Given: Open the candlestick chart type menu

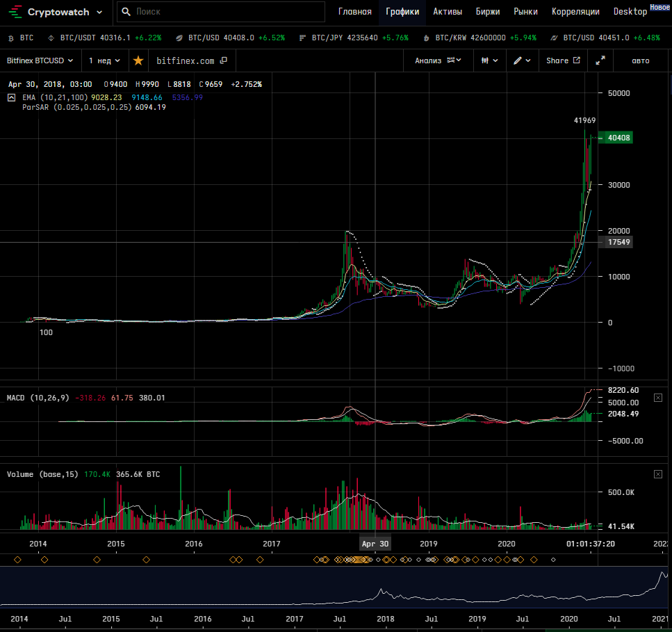Looking at the screenshot, I should tap(489, 60).
